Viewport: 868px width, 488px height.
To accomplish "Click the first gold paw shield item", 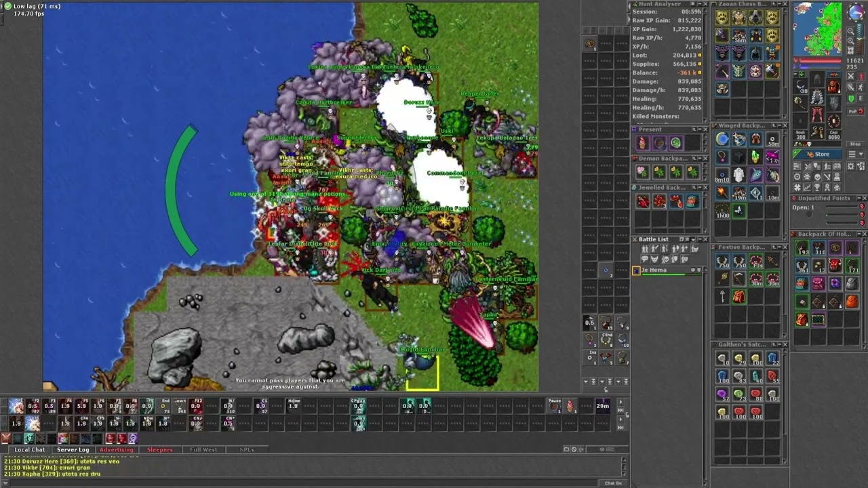I will (x=722, y=17).
